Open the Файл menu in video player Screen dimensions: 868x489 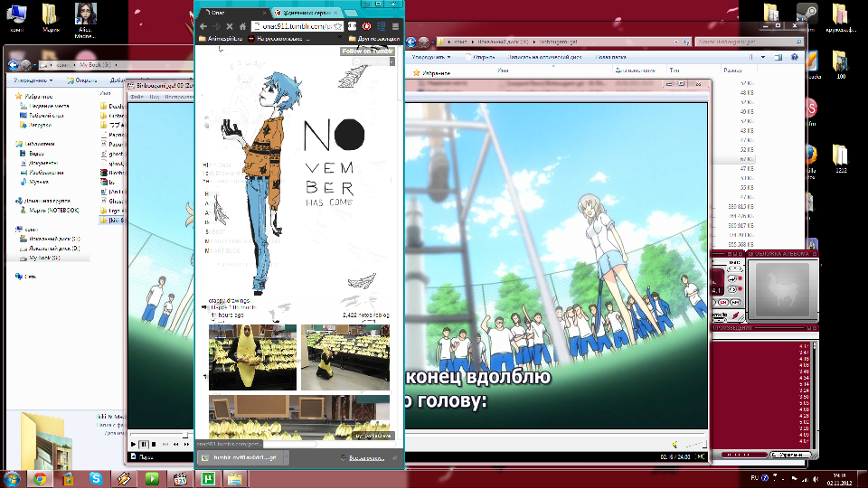pos(137,97)
